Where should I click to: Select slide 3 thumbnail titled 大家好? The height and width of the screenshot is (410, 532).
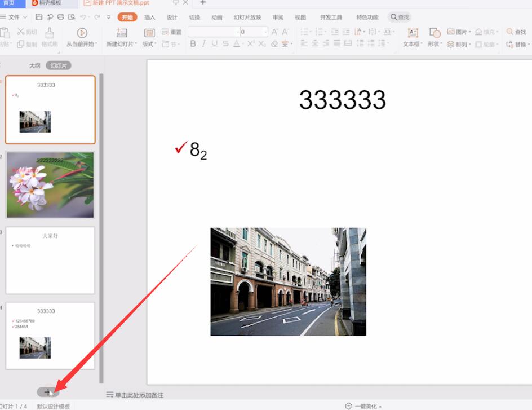[x=50, y=261]
